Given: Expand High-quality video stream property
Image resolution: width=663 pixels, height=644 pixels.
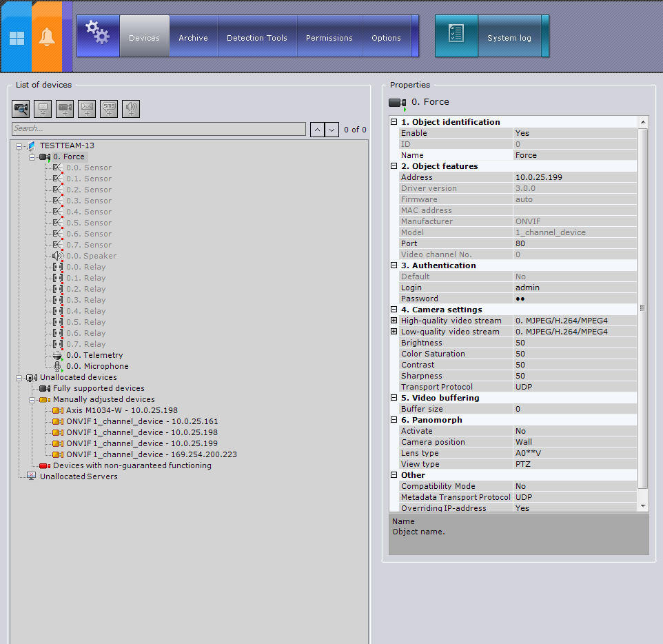Looking at the screenshot, I should (394, 321).
